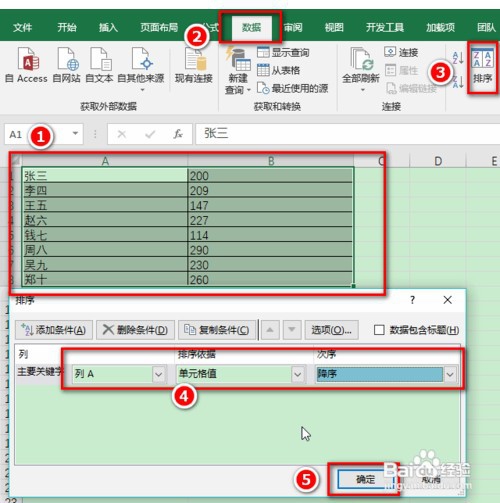
Task: Click Show Queries (显示查询)
Action: tap(283, 52)
